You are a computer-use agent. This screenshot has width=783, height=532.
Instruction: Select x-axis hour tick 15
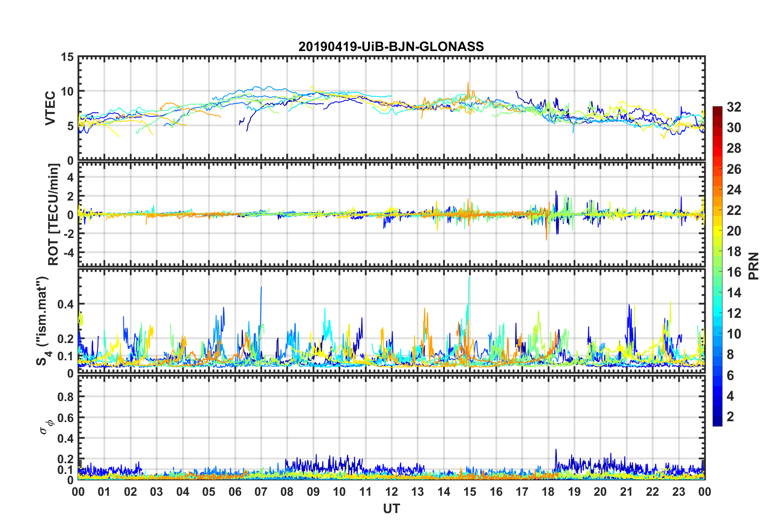[x=470, y=492]
